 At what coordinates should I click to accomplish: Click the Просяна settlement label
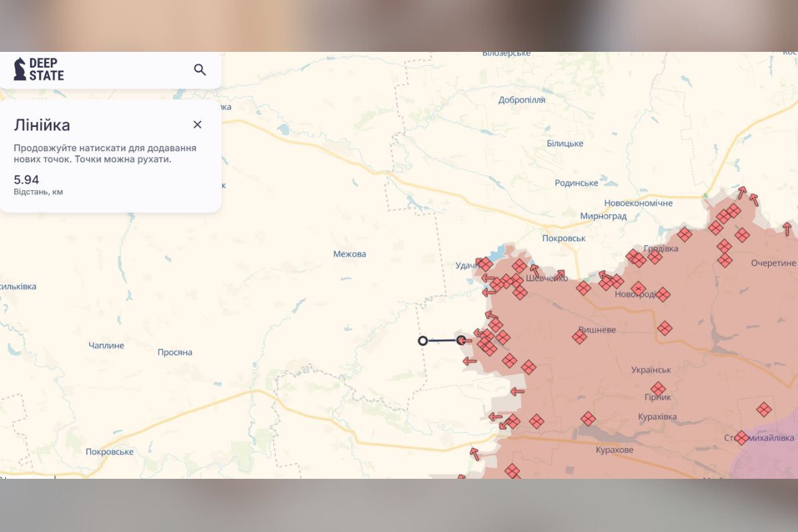click(175, 352)
